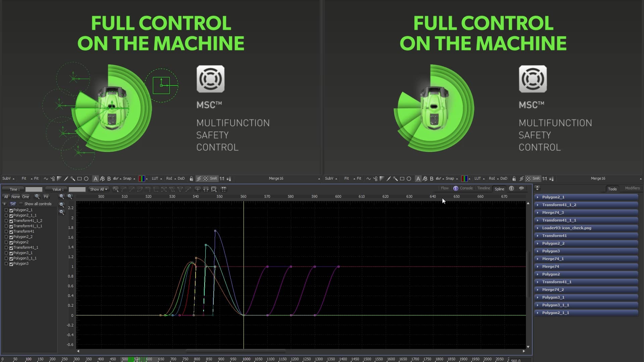Expand the Polygon3_1 tree item
This screenshot has width=644, height=362.
pyautogui.click(x=6, y=253)
